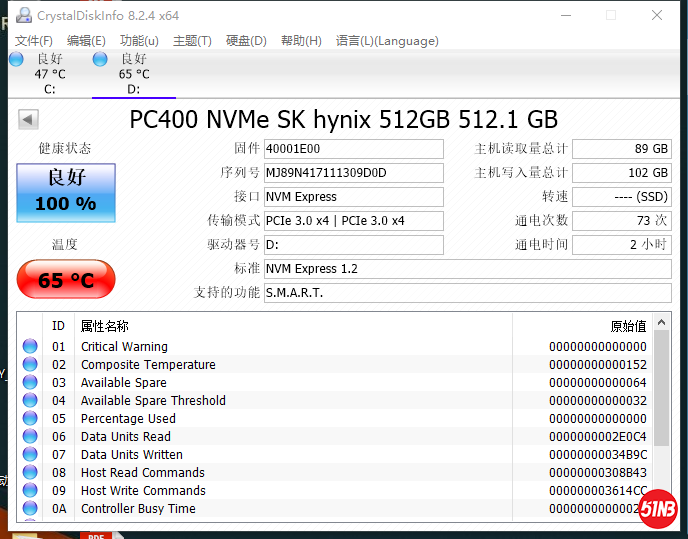Click the Composite Temperature status orb
Screen dimensions: 688x539
point(30,365)
